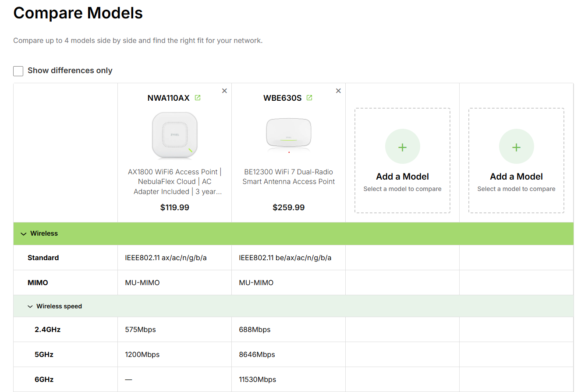588x392 pixels.
Task: Select the MIMO row label
Action: pyautogui.click(x=38, y=283)
